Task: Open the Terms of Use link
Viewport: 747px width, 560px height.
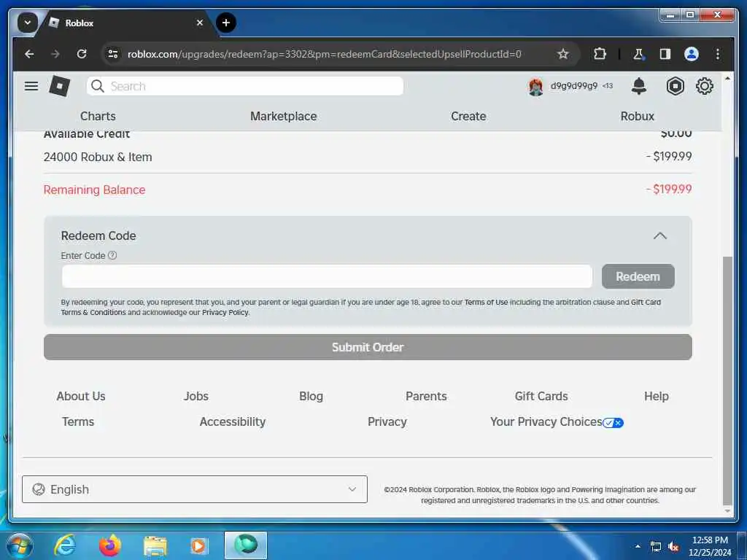Action: click(486, 302)
